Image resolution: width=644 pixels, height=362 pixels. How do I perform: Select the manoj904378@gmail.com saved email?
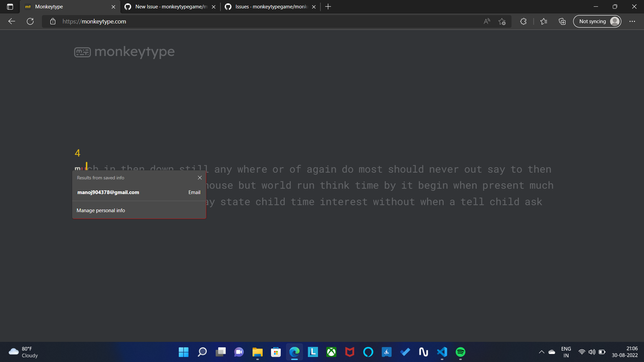108,192
